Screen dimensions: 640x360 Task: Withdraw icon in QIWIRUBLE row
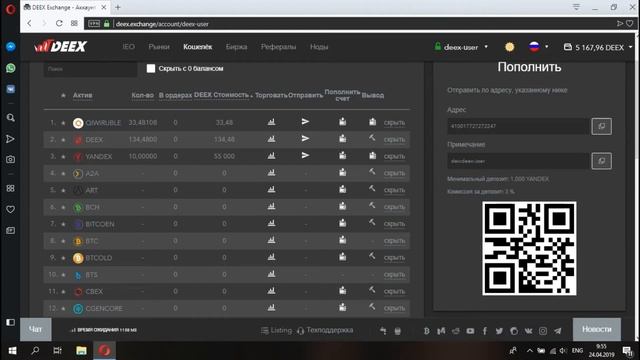[x=372, y=122]
